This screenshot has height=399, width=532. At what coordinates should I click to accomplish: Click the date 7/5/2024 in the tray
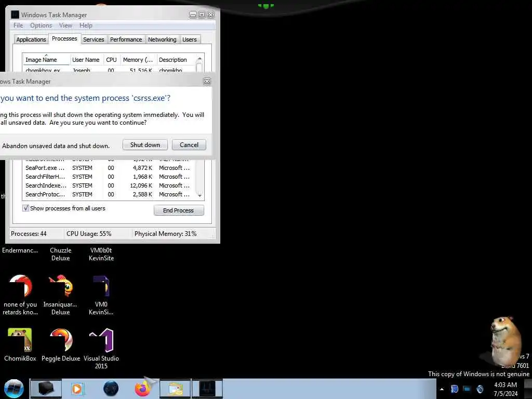(x=506, y=394)
